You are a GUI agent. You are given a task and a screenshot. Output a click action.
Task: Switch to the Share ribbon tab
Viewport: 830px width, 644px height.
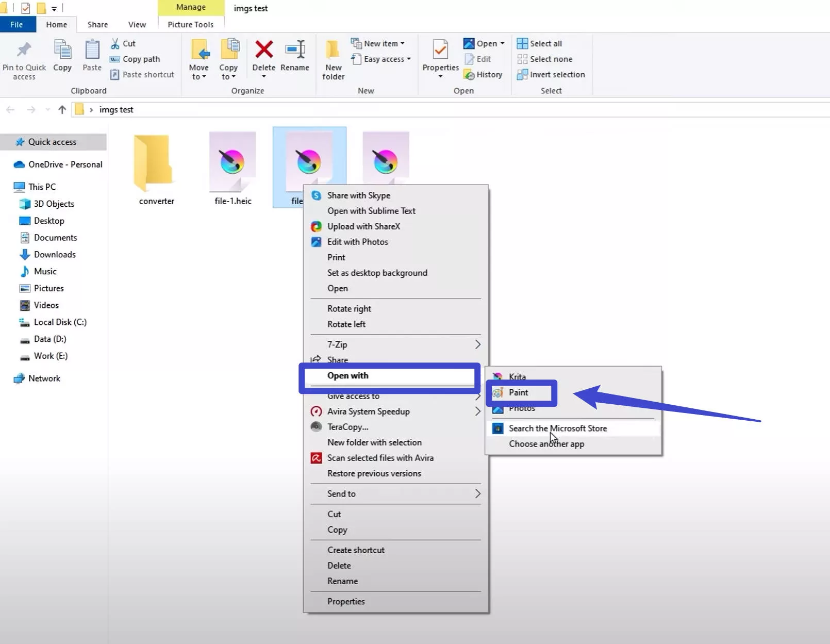[97, 24]
